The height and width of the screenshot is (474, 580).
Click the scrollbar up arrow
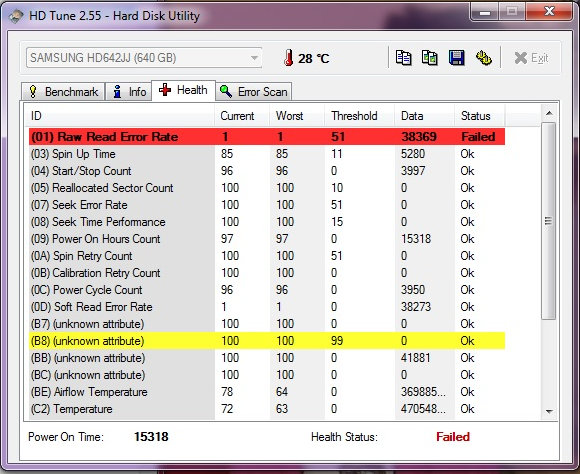(549, 113)
